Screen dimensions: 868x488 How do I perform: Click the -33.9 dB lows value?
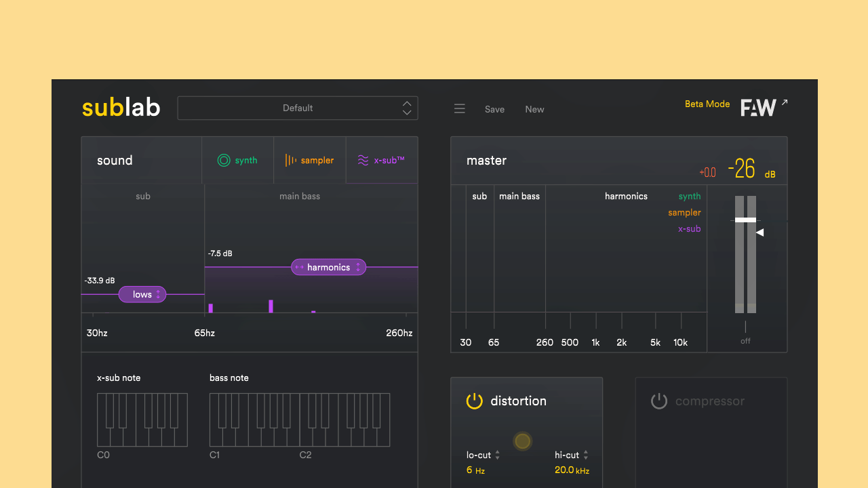100,281
